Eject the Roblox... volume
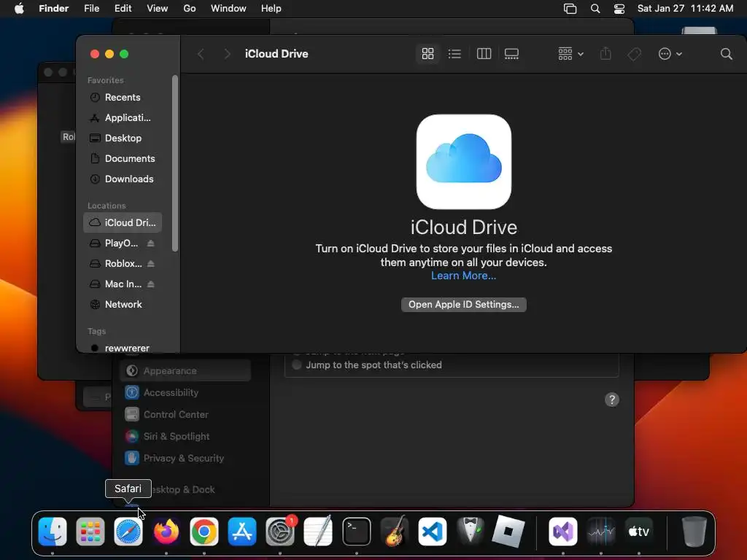Viewport: 747px width, 560px height. [150, 263]
